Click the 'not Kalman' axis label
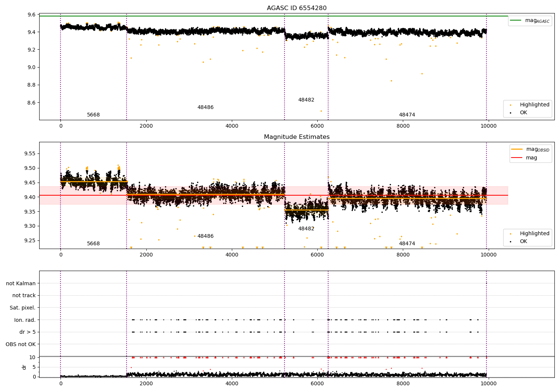 (21, 283)
